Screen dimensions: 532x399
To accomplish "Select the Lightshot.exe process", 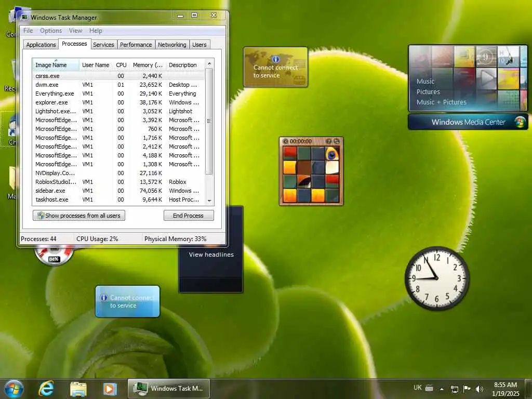I will click(118, 111).
